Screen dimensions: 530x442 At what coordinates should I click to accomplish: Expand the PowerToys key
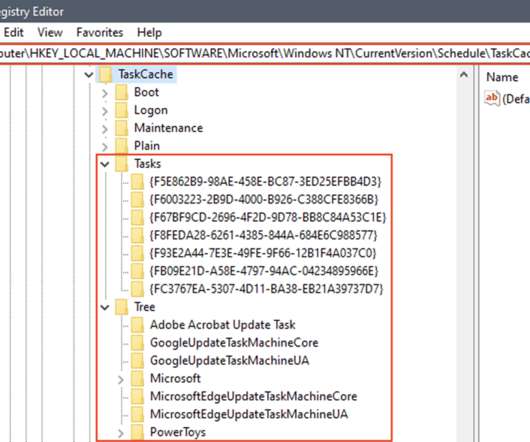121,433
